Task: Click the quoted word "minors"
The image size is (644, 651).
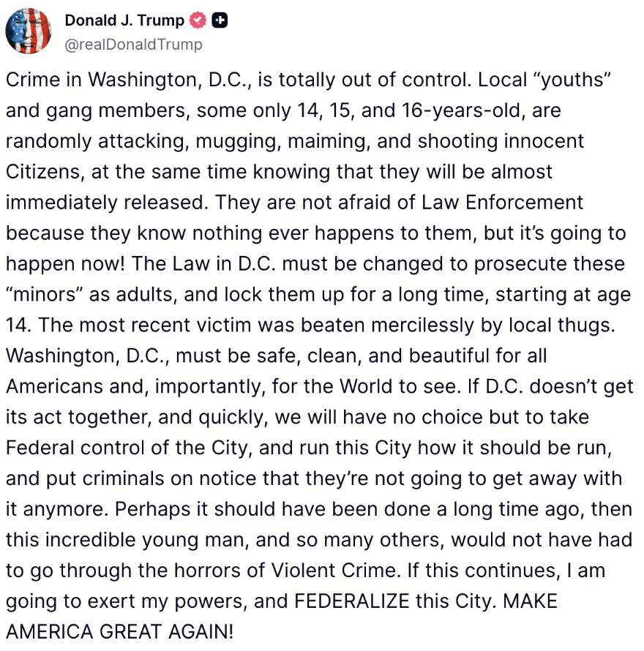Action: tap(45, 295)
